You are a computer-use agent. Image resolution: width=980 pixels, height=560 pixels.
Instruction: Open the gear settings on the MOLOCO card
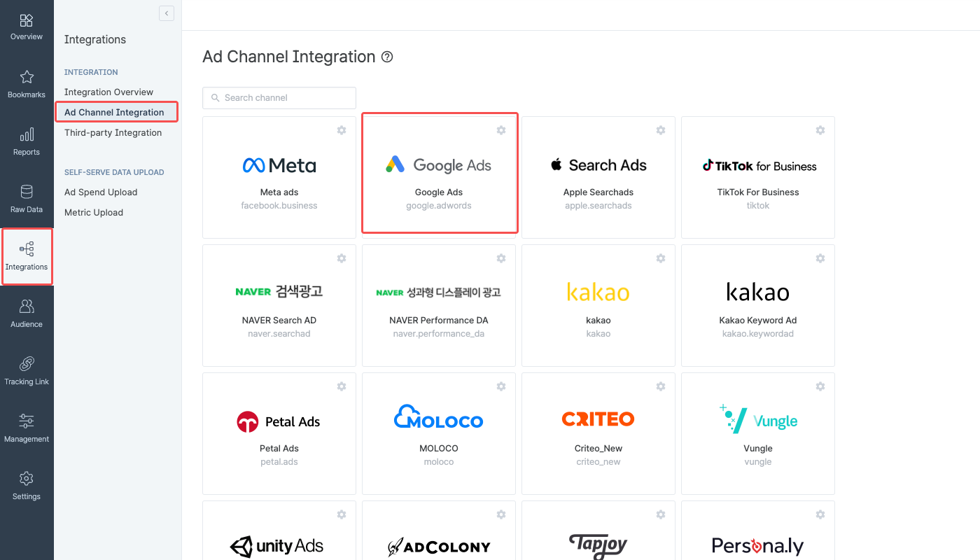(x=501, y=386)
